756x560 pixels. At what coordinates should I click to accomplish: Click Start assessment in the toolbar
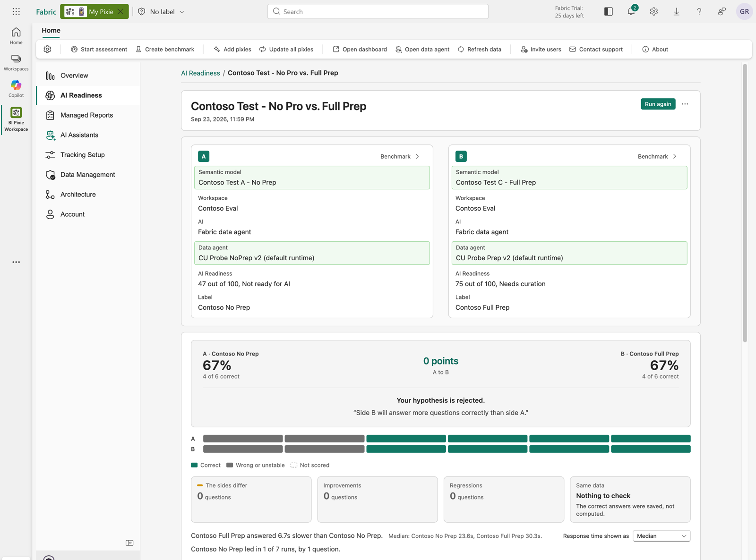(x=99, y=49)
